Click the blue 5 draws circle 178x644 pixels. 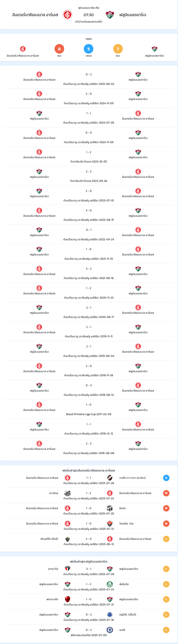pyautogui.click(x=88, y=49)
